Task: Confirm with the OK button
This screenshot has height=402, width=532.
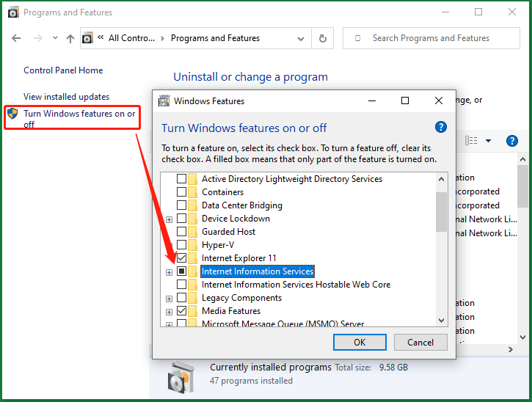Action: 360,343
